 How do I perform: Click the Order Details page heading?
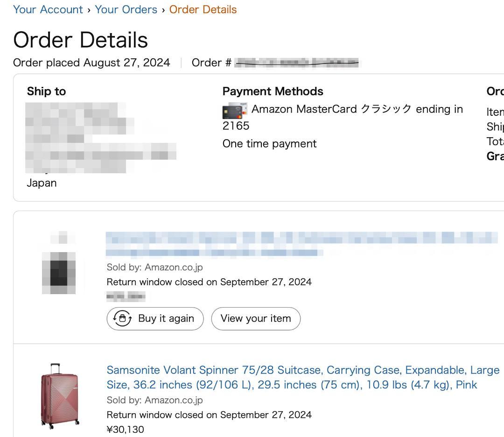(80, 40)
